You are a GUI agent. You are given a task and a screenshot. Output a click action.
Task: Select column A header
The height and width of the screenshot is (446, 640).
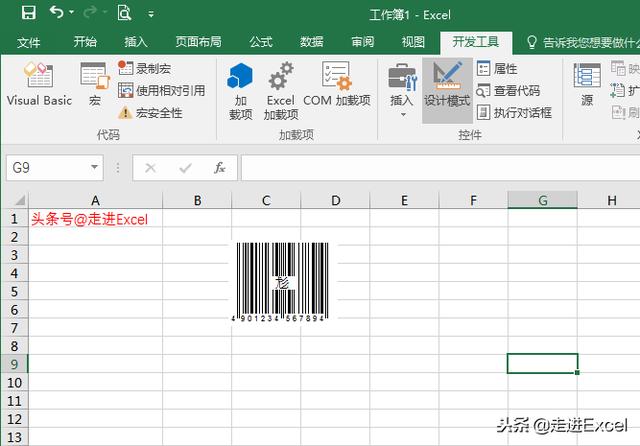pos(95,200)
